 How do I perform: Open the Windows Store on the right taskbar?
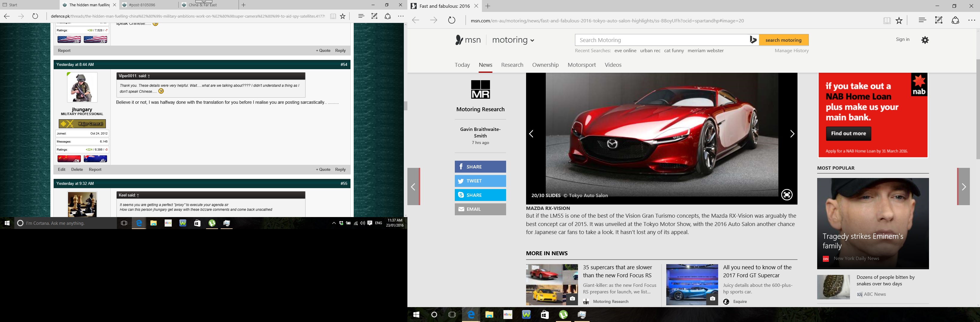[x=545, y=315]
